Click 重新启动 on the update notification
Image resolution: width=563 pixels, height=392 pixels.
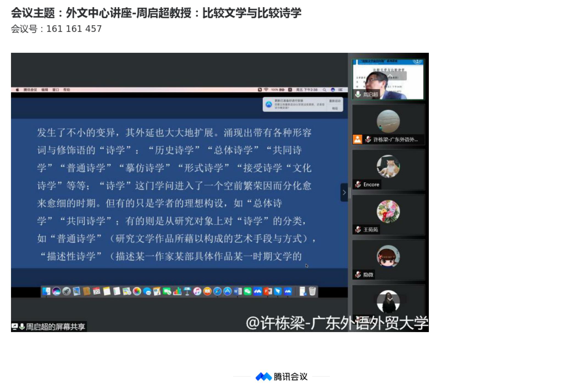[335, 101]
